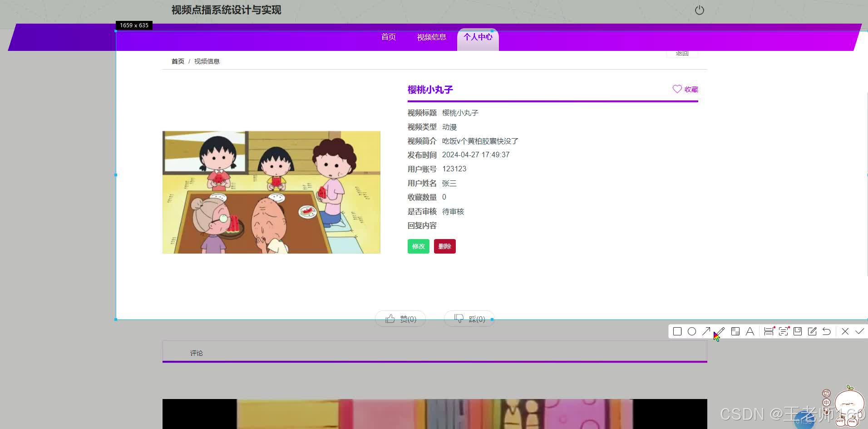Viewport: 868px width, 429px height.
Task: Open the 视频信息 navigation tab
Action: pos(431,37)
